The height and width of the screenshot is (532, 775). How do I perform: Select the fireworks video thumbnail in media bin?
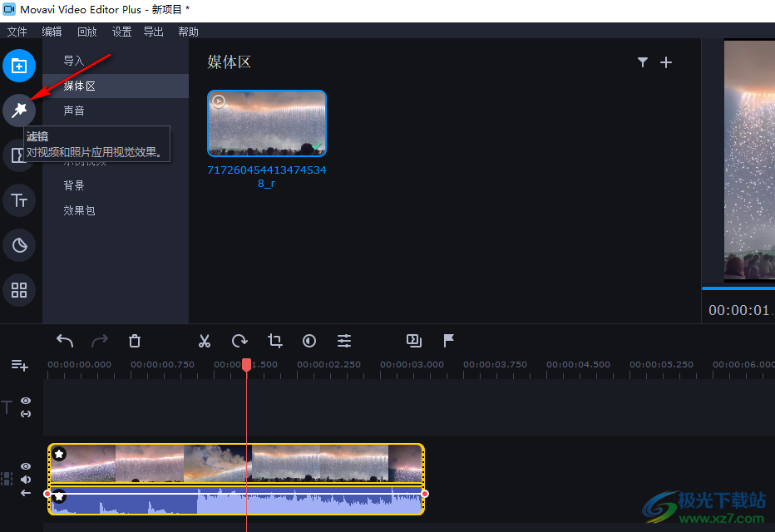coord(267,123)
